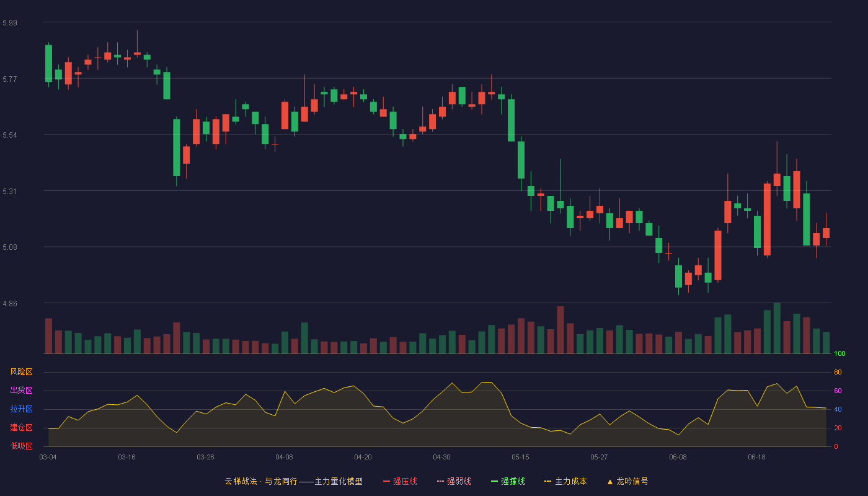Toggle the 龙吟信号 triangle legend marker
This screenshot has width=868, height=496.
[627, 481]
